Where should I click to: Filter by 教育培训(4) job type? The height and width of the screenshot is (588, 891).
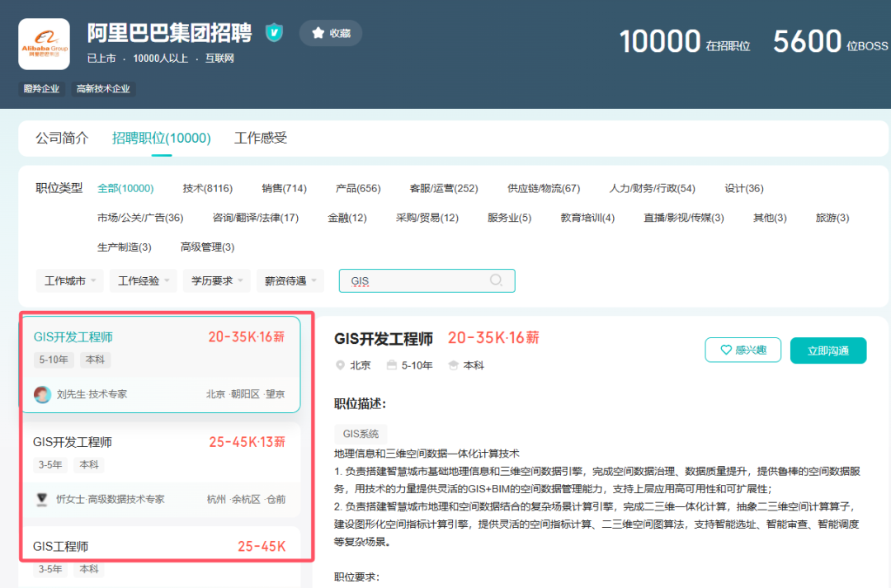tap(587, 218)
